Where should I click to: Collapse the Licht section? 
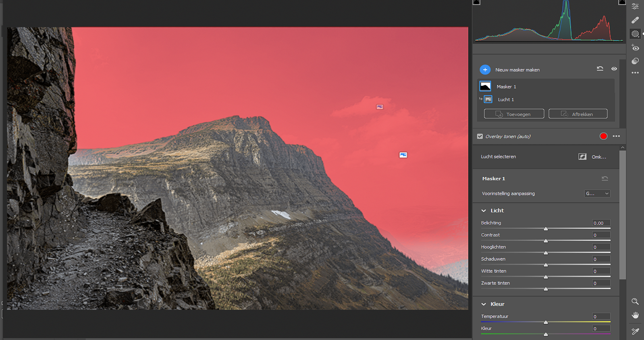484,211
